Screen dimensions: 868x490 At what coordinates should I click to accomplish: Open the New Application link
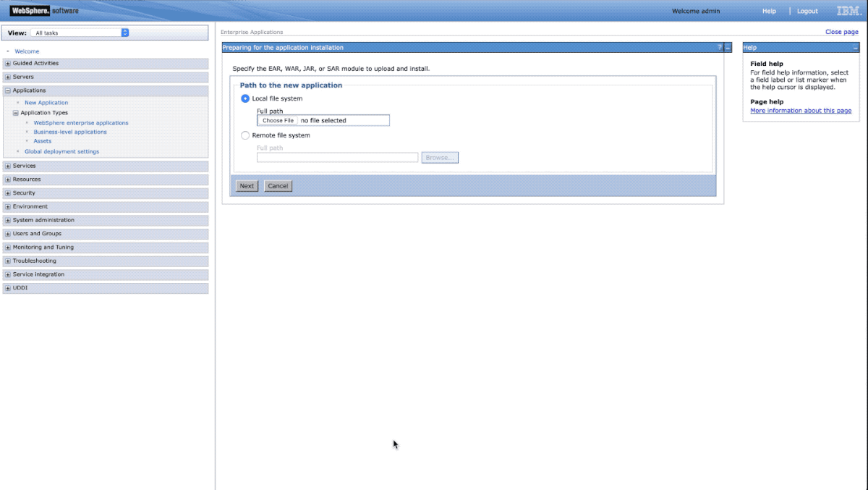coord(46,102)
